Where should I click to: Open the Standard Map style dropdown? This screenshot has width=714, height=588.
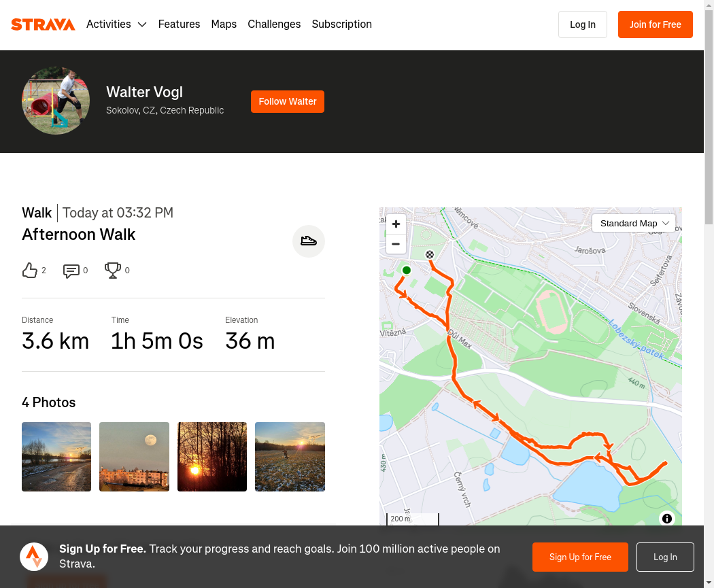[634, 223]
